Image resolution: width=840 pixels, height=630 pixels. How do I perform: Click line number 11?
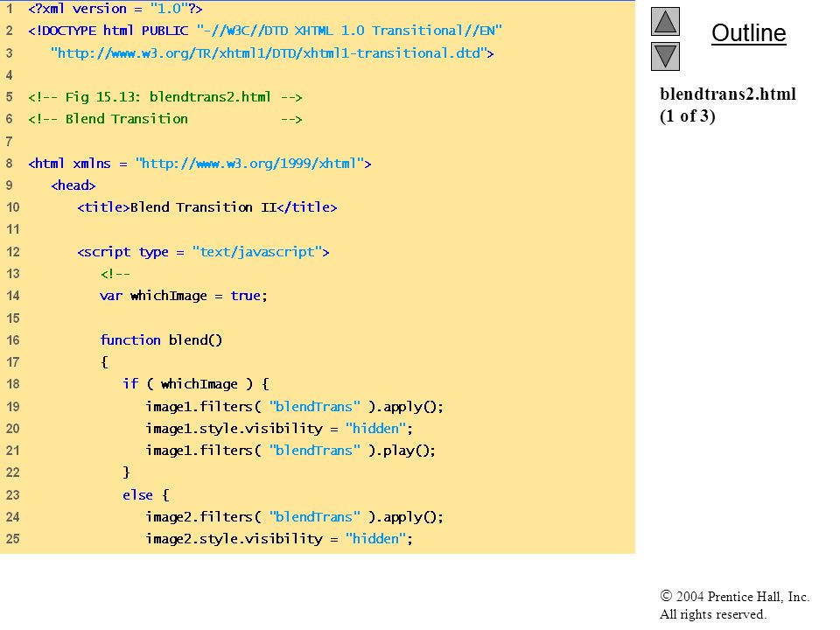13,229
